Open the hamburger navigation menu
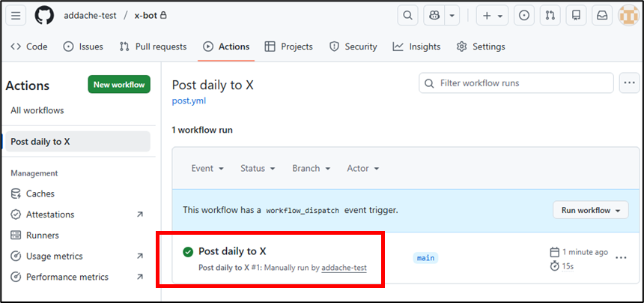 pyautogui.click(x=16, y=15)
